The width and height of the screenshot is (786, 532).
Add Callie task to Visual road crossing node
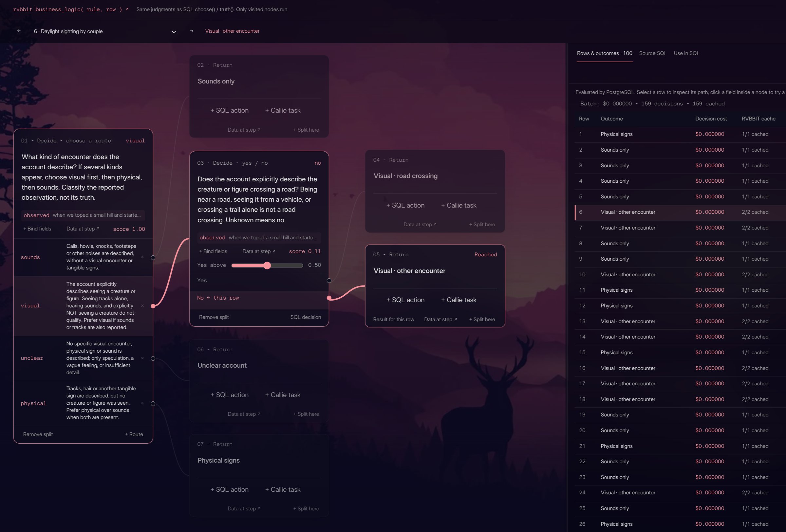458,206
